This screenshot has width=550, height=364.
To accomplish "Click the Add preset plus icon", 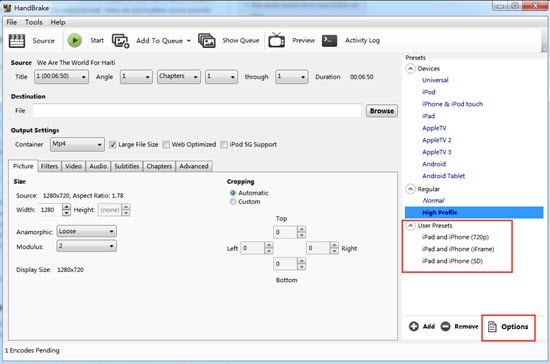I will 414,326.
